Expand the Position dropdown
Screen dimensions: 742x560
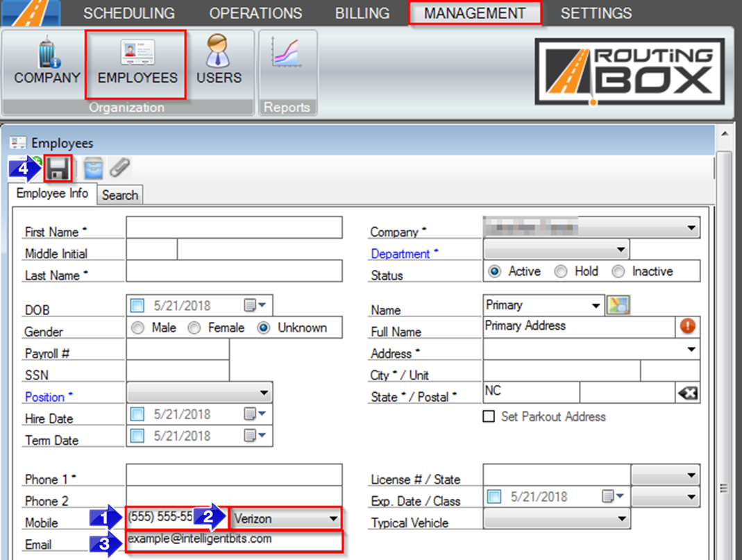263,393
